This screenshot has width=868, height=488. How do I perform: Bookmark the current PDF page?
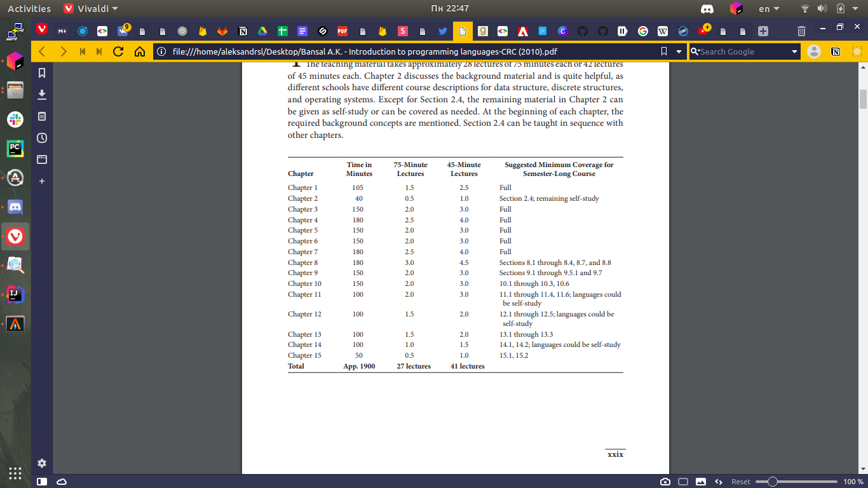(663, 51)
